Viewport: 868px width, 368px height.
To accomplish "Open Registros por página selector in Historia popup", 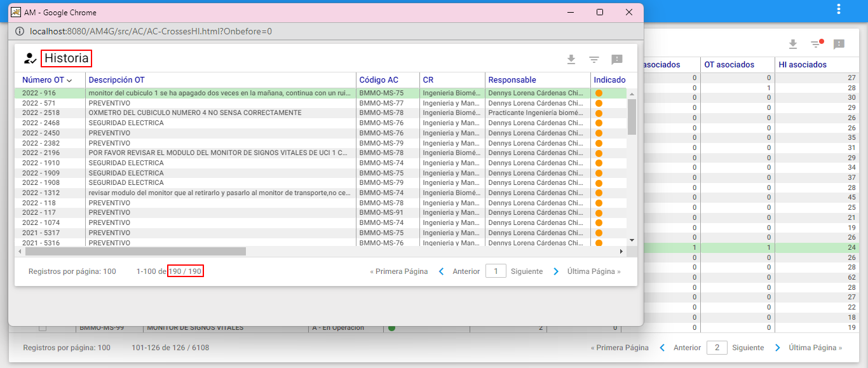I will [x=72, y=271].
